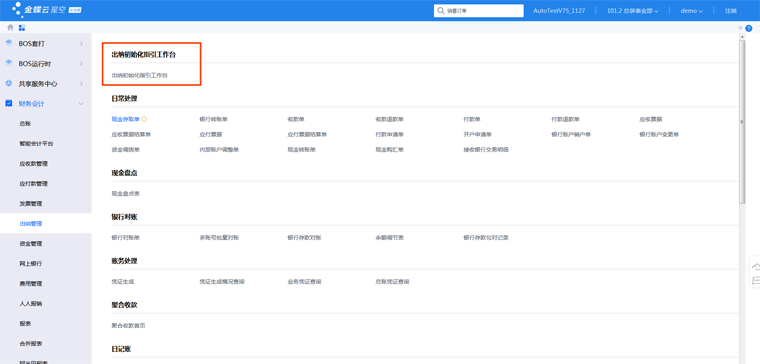Viewport: 760px width, 364px height.
Task: Click the small collapse arrow beside help icon
Action: (740, 29)
